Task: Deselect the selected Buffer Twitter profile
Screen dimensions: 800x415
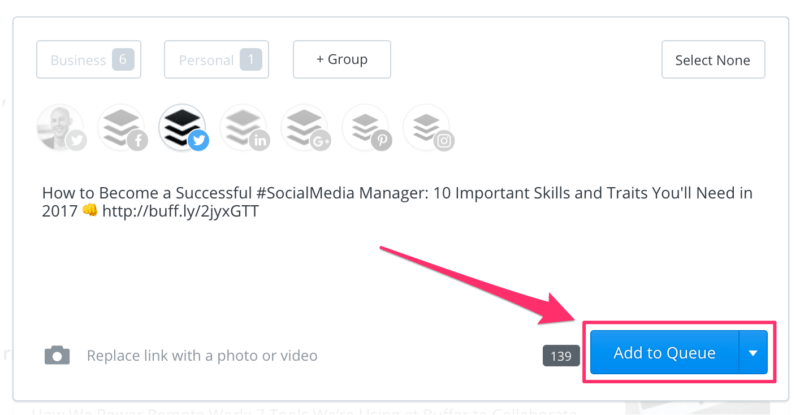Action: 183,128
